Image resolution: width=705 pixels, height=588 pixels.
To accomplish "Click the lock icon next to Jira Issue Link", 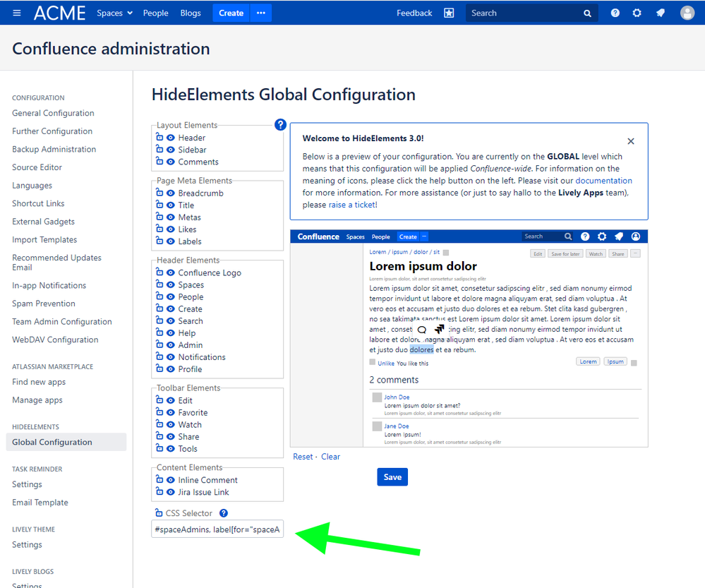I will pos(159,492).
